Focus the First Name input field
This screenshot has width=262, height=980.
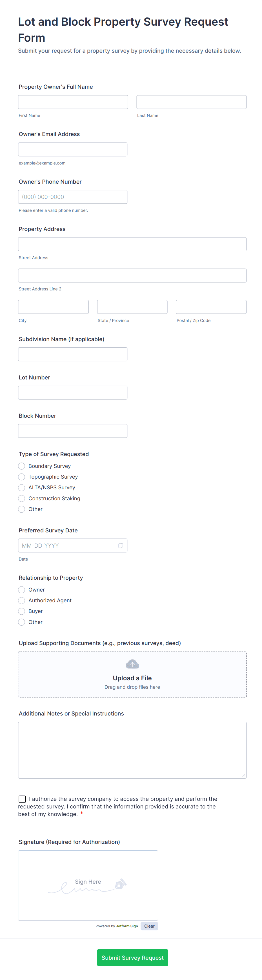pos(73,102)
